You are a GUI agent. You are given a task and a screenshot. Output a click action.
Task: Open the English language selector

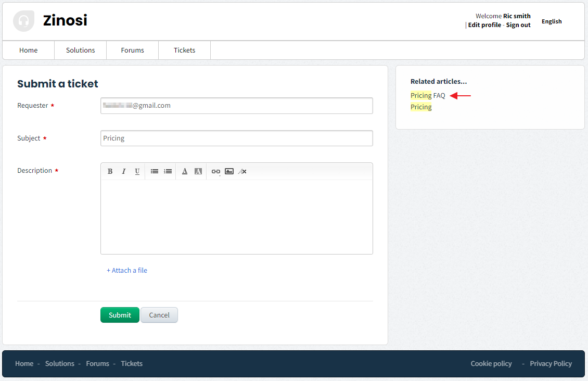[x=552, y=21]
